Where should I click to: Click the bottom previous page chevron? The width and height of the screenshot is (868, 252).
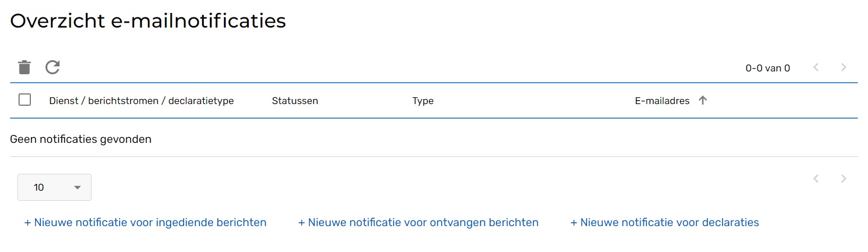(816, 179)
